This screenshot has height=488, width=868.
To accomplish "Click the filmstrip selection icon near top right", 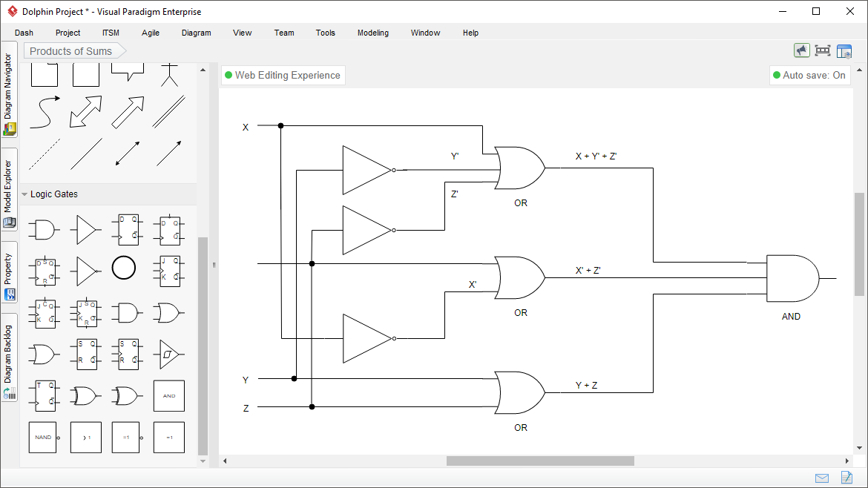I will (x=822, y=50).
